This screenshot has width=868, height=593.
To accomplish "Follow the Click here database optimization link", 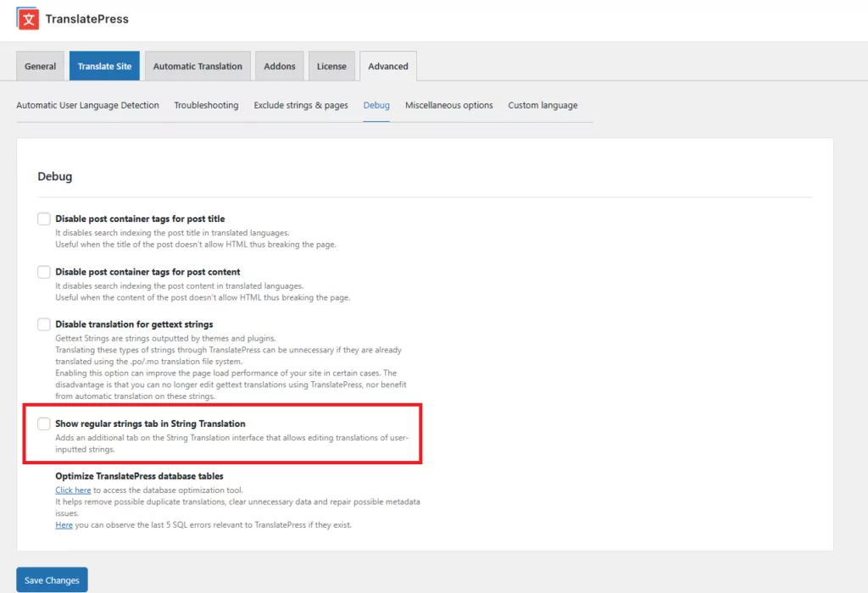I will [73, 490].
